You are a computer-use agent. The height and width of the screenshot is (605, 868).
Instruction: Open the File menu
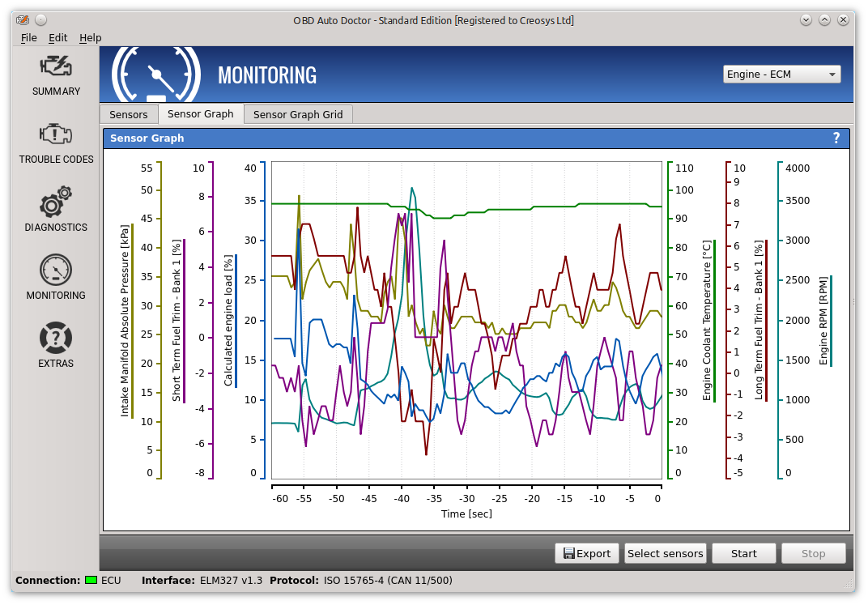(x=29, y=37)
